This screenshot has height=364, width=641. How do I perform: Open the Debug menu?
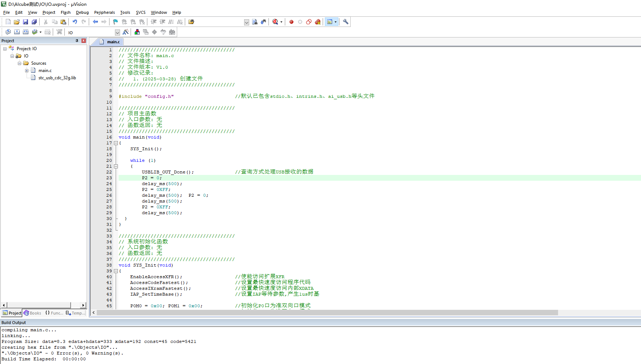pos(82,12)
